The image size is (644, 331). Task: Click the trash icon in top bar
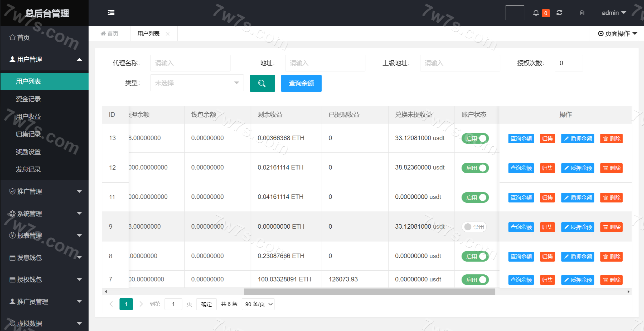click(582, 13)
